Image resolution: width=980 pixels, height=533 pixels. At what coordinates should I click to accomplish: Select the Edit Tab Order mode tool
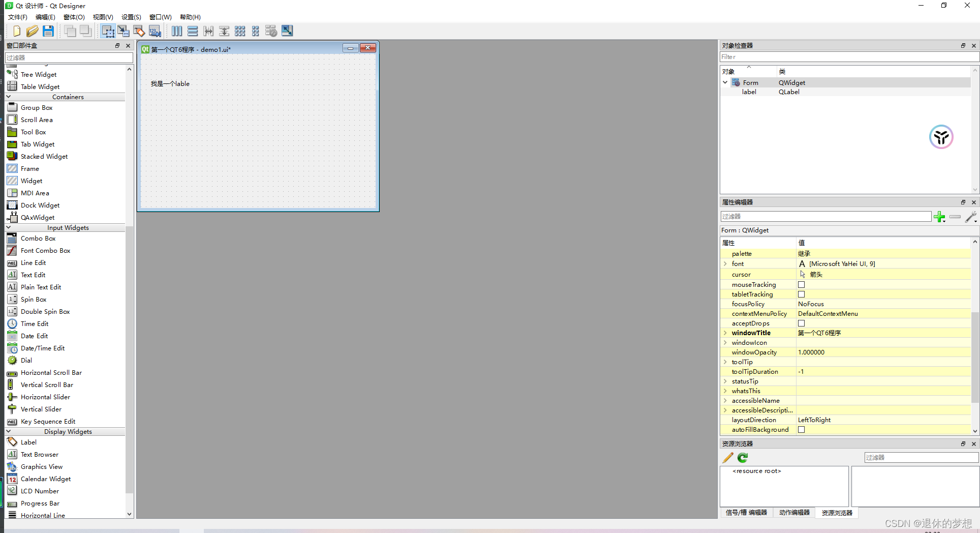[x=155, y=31]
